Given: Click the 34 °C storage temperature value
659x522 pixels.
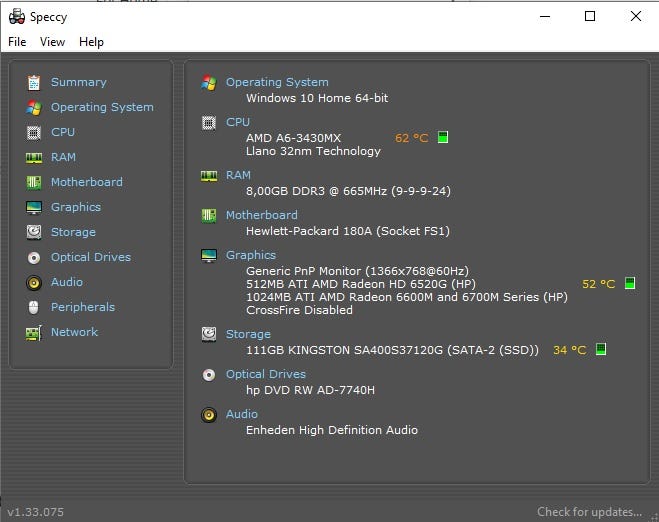Looking at the screenshot, I should point(569,350).
